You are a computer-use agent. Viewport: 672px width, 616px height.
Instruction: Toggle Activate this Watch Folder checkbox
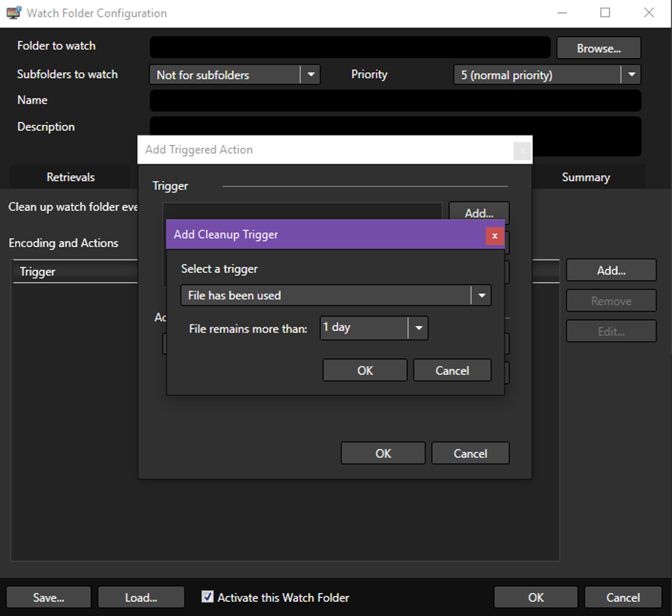pos(207,597)
